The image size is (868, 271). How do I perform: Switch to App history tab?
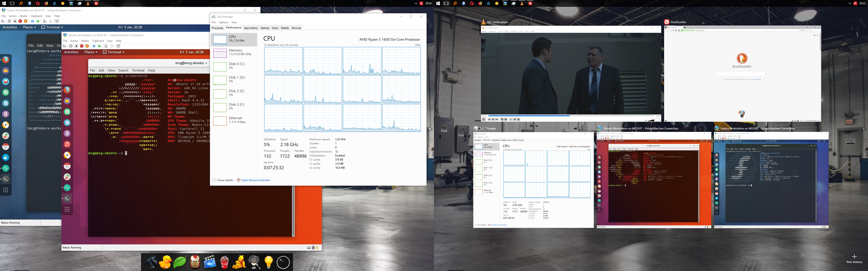pos(251,28)
